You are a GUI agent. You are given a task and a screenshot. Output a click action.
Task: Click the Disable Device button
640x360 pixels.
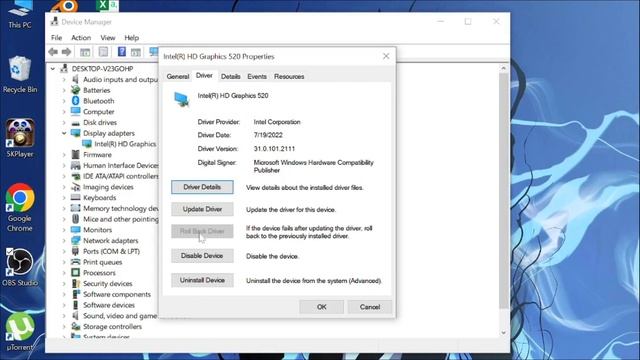[x=202, y=256]
